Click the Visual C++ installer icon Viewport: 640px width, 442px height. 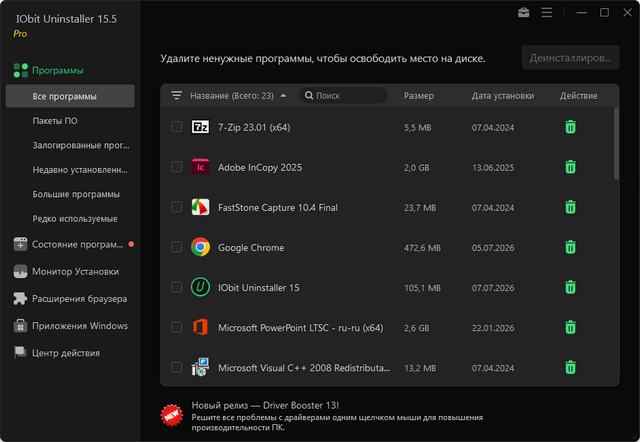point(200,367)
